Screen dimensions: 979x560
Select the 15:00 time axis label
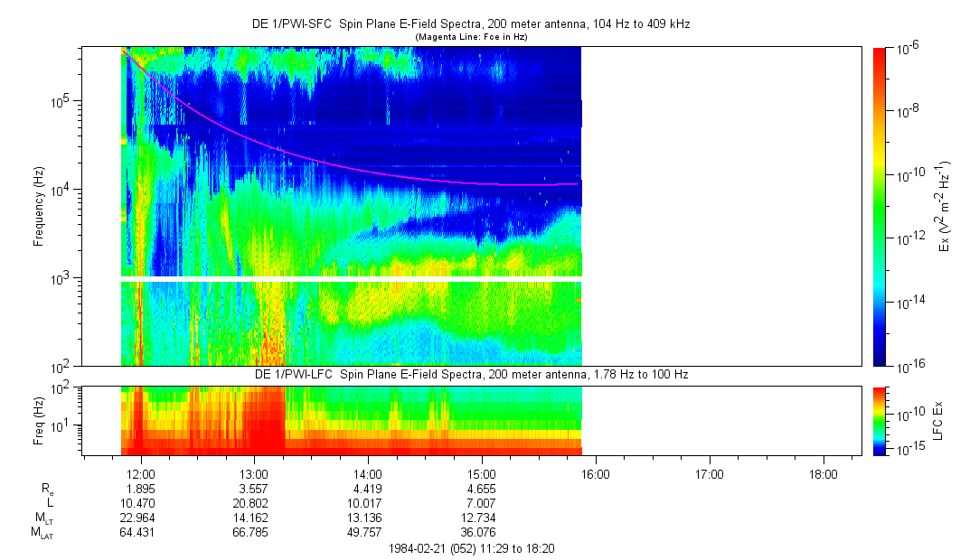[481, 473]
